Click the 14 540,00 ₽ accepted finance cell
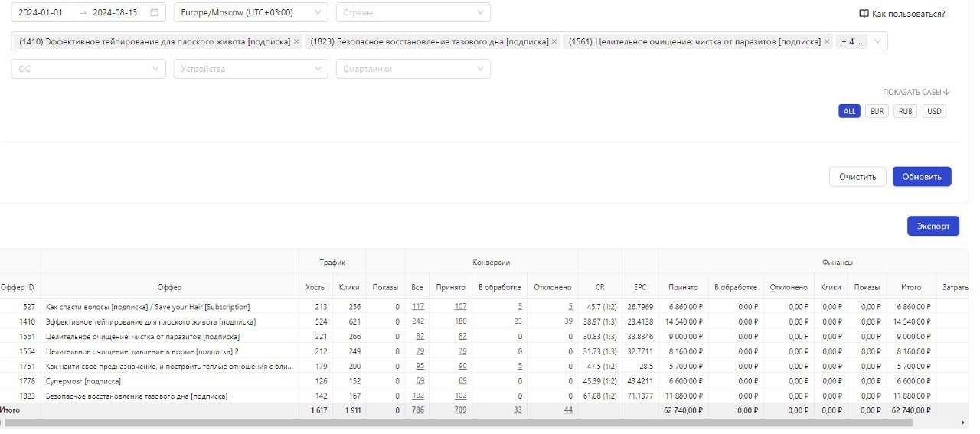The width and height of the screenshot is (980, 434). tap(683, 321)
